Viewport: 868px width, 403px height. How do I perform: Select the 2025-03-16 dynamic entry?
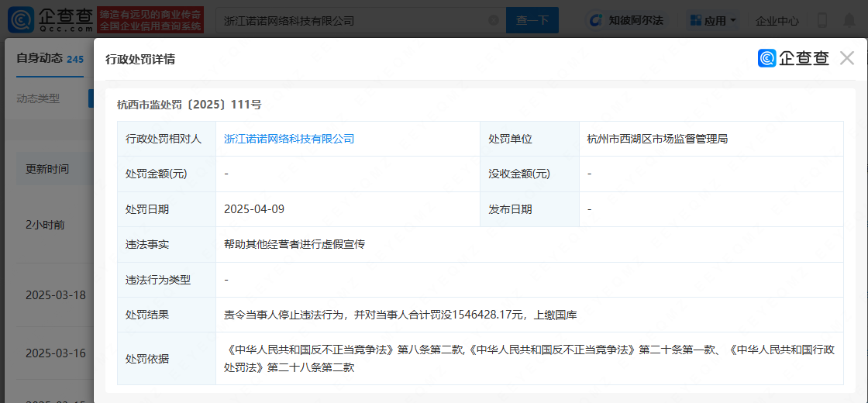(x=56, y=353)
